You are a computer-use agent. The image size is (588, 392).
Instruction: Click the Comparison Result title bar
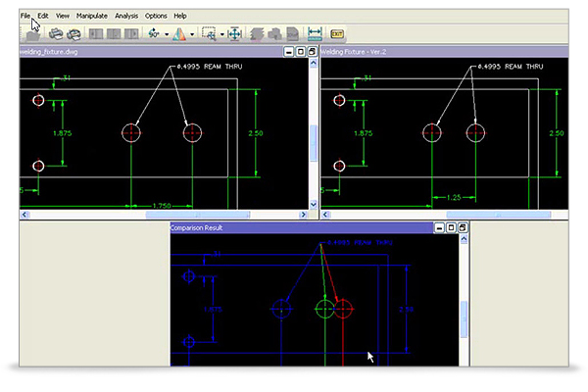pyautogui.click(x=294, y=228)
